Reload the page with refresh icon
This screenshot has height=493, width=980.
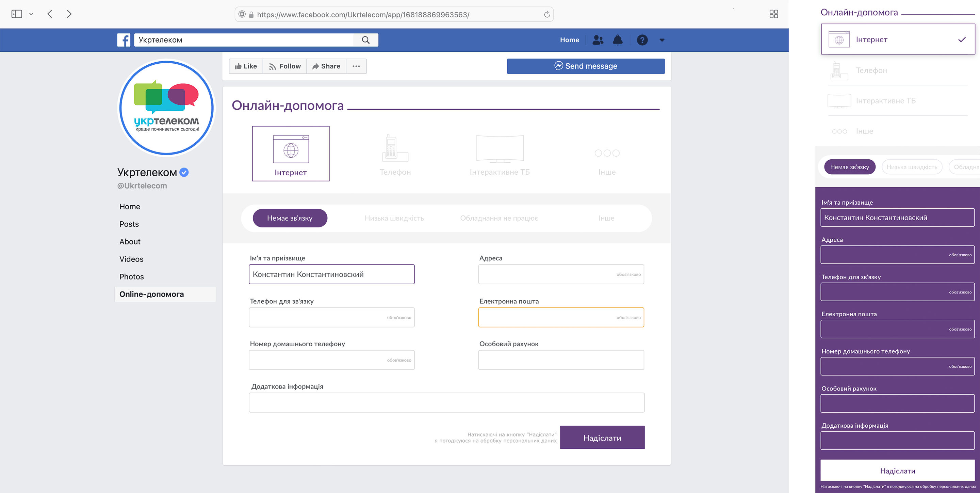547,14
